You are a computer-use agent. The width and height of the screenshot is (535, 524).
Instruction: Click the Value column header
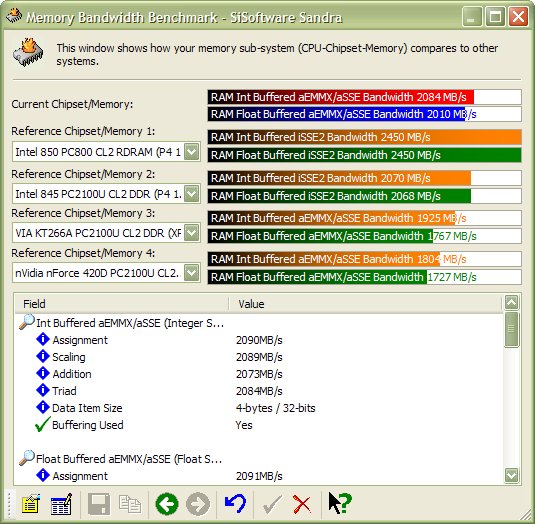pos(365,304)
